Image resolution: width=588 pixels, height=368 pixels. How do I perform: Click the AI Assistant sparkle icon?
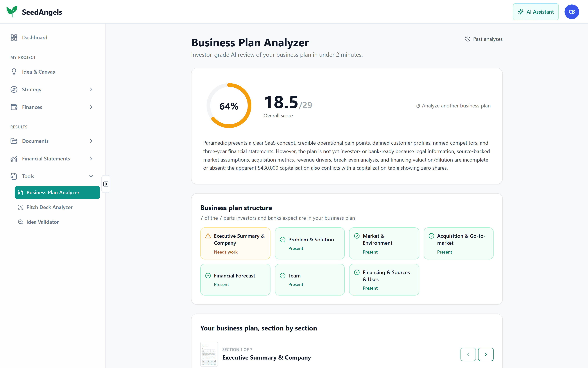click(x=520, y=12)
